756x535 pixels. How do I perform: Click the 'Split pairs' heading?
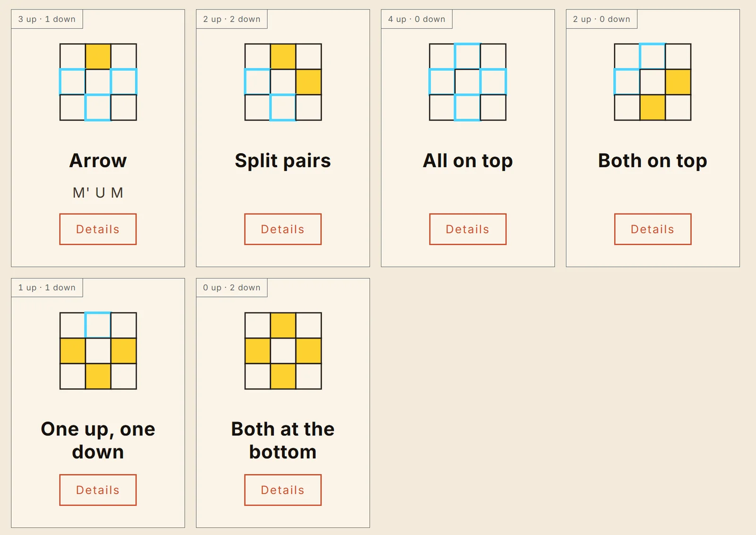click(283, 161)
